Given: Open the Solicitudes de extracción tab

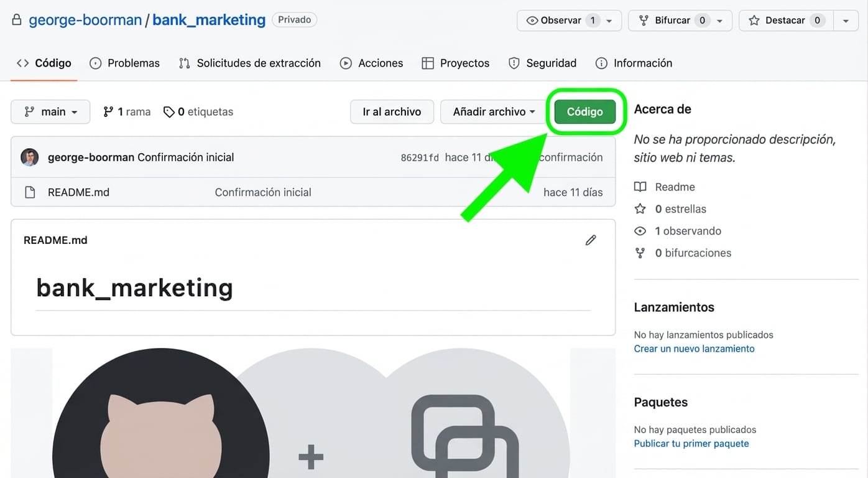Looking at the screenshot, I should [x=249, y=63].
